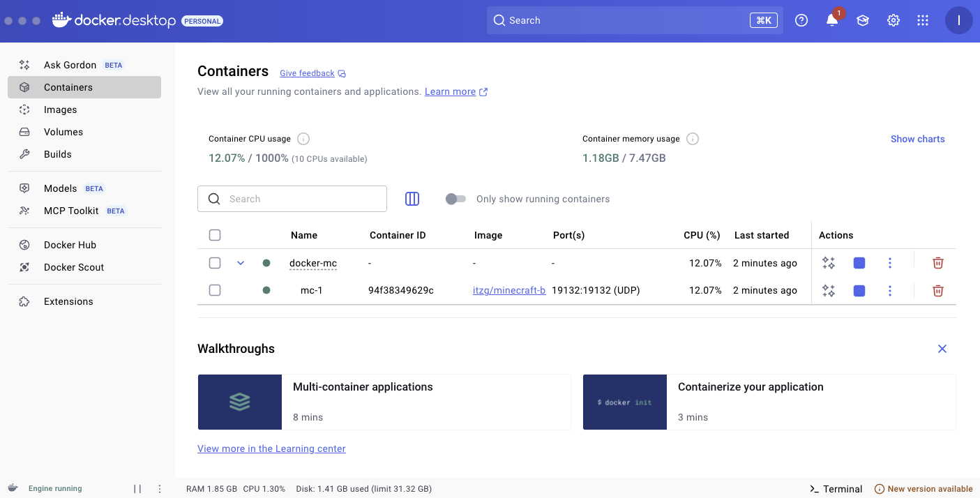Viewport: 980px width, 498px height.
Task: Select the mc-1 container checkbox
Action: [x=215, y=290]
